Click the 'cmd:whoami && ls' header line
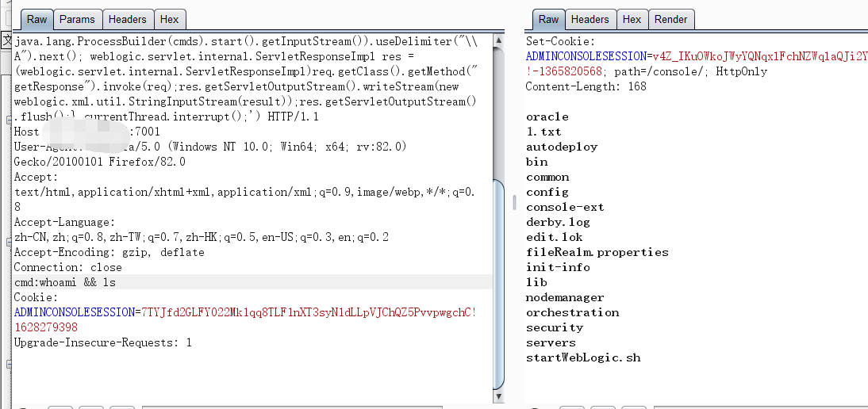This screenshot has width=868, height=409. click(x=65, y=282)
